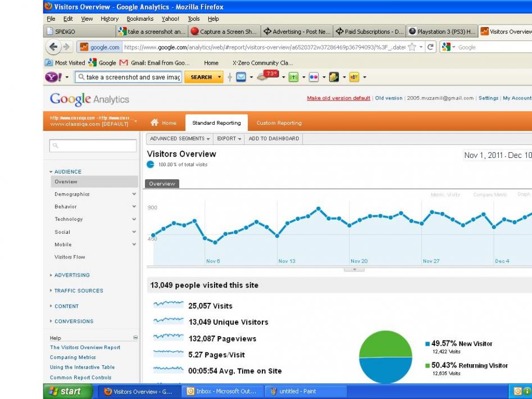Collapse the Help section minus icon
Viewport: 532px width, 399px height.
135,338
